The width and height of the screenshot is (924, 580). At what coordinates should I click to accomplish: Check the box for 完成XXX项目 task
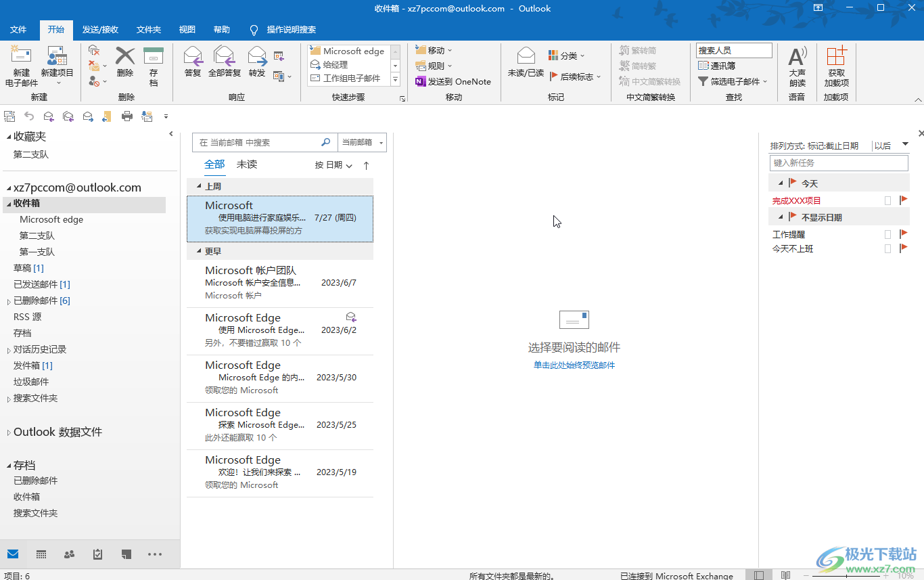[888, 200]
